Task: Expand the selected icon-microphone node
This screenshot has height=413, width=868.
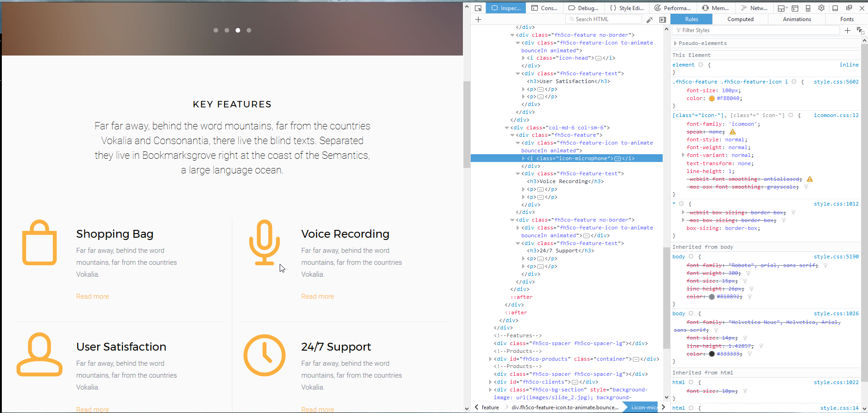Action: pos(523,158)
